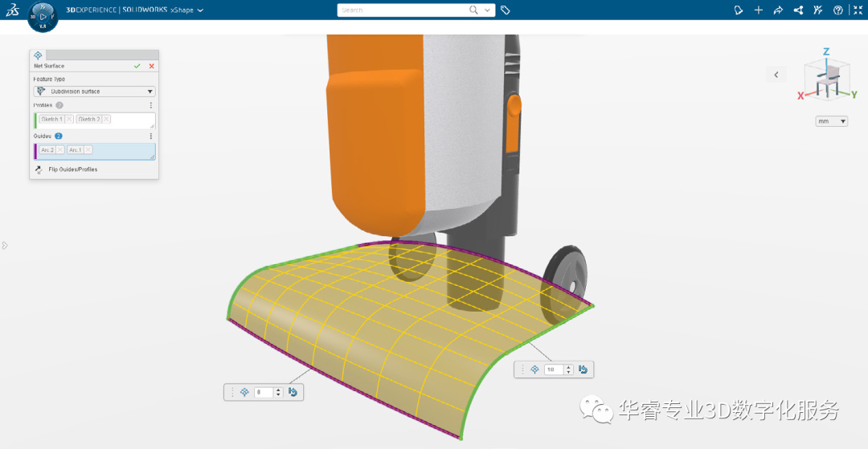
Task: Click the tag icon beside search
Action: tap(506, 10)
